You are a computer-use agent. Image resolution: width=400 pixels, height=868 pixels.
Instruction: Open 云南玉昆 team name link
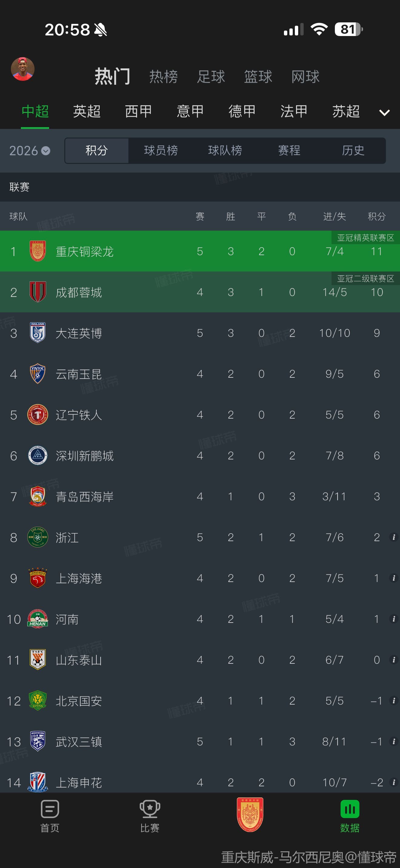pos(78,374)
